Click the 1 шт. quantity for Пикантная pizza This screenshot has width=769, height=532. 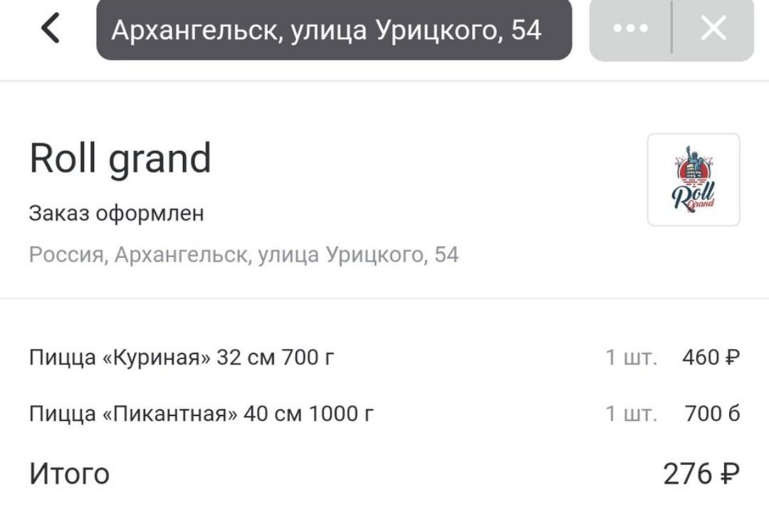click(x=631, y=413)
